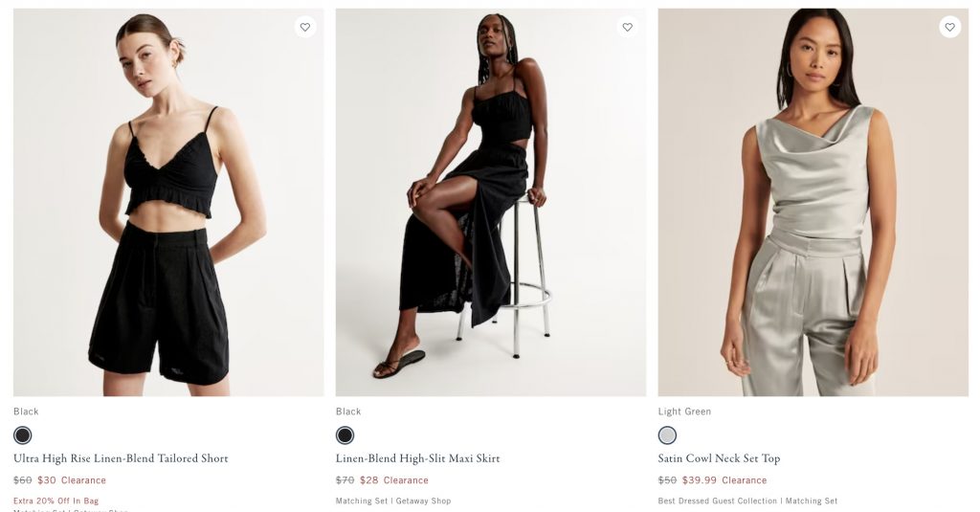Open Matching Set link under the Maxi Skirt
The image size is (980, 512).
pyautogui.click(x=362, y=501)
